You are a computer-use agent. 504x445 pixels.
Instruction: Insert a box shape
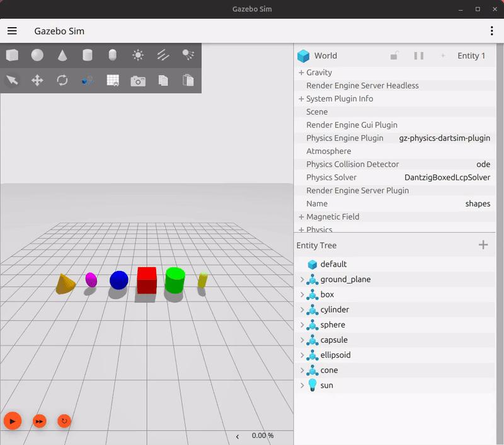tap(12, 55)
